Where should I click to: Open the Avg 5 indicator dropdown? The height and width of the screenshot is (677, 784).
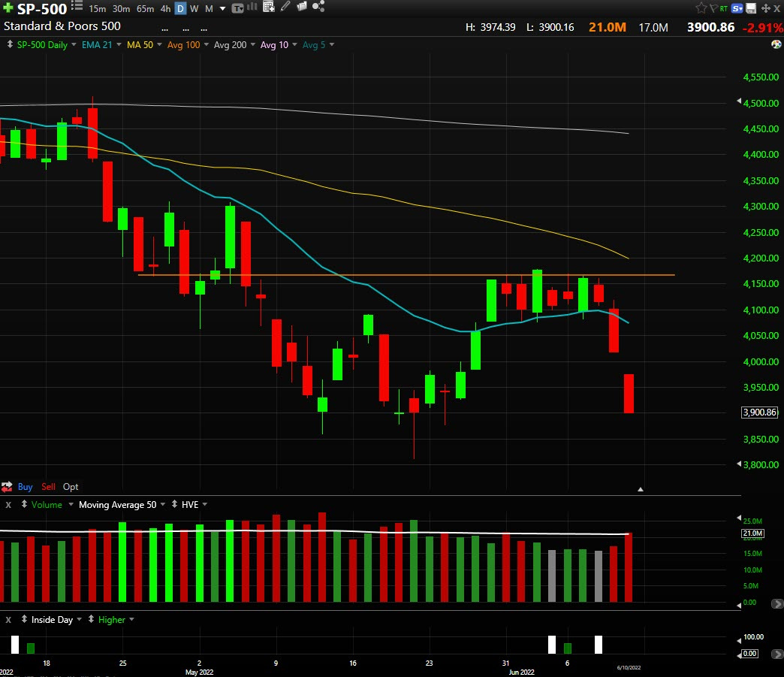(x=331, y=44)
